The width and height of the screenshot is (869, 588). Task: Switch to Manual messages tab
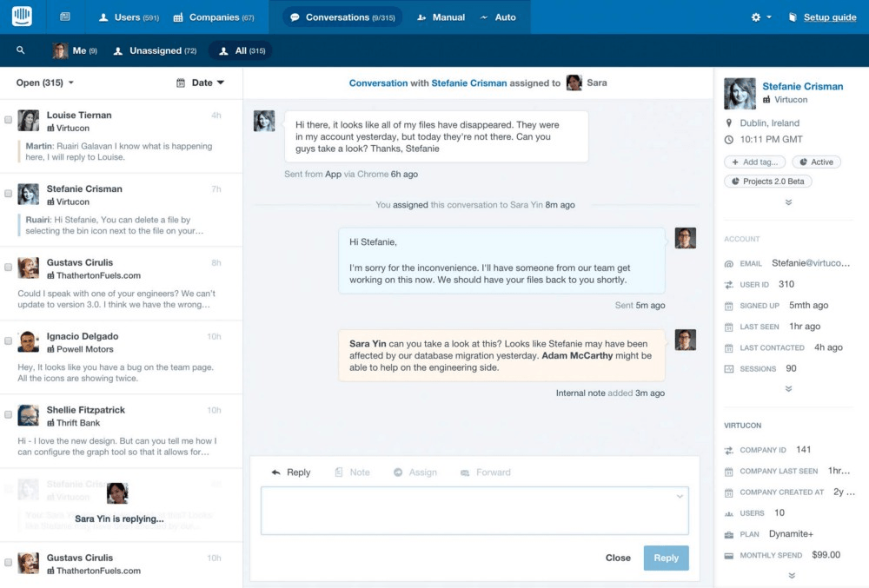pyautogui.click(x=441, y=17)
